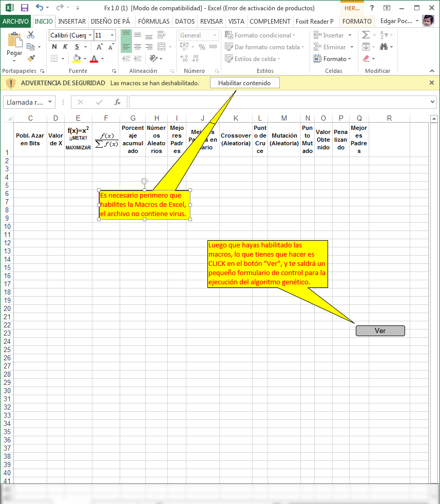Open the AutoSum function
The height and width of the screenshot is (504, 440).
366,34
